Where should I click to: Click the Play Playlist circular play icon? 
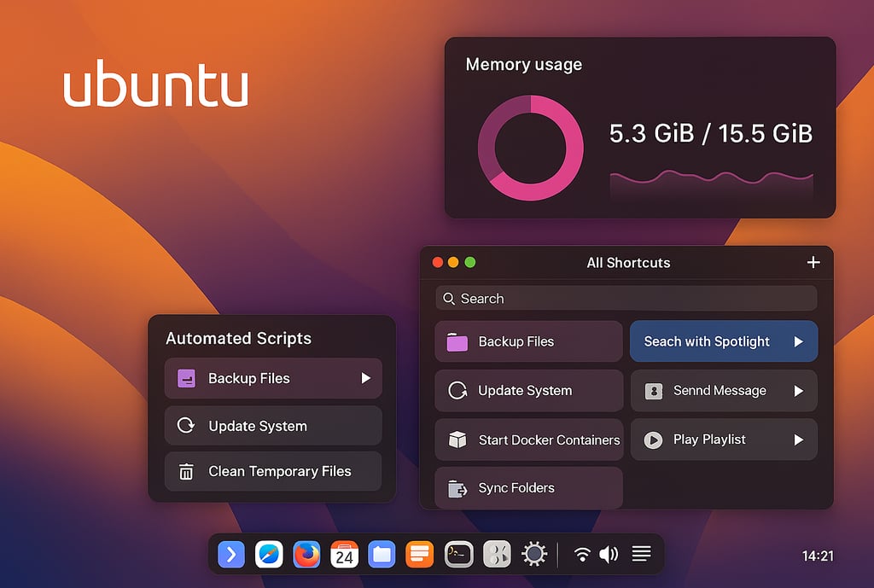coord(653,440)
